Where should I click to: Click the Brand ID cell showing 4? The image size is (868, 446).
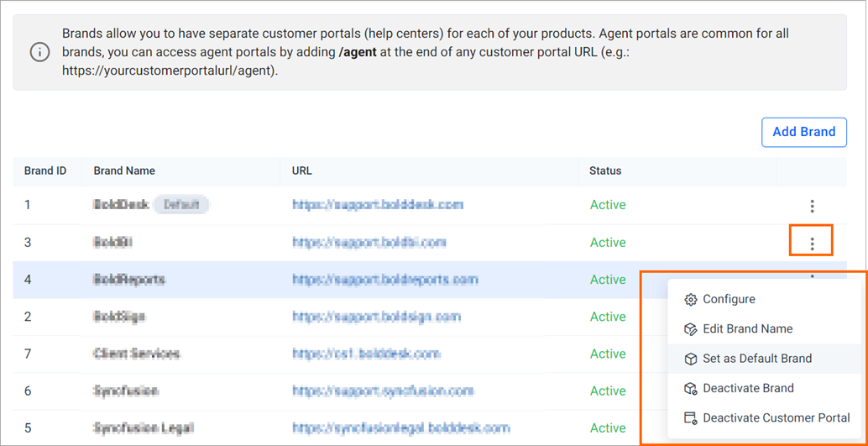[28, 280]
